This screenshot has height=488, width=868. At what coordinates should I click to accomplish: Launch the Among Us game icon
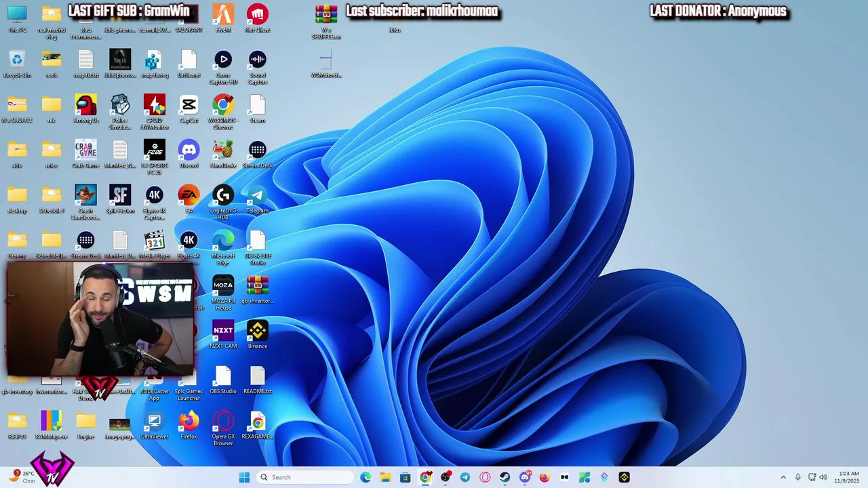click(85, 108)
